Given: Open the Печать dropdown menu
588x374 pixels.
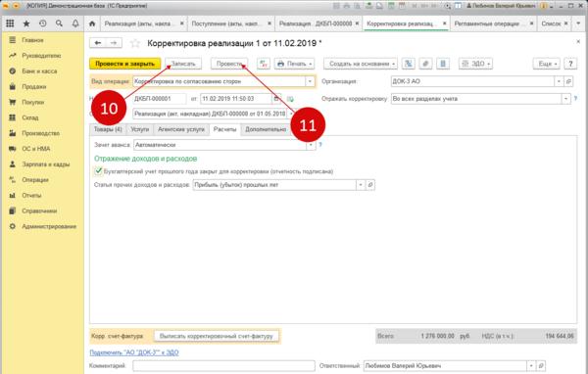Looking at the screenshot, I should (x=294, y=64).
